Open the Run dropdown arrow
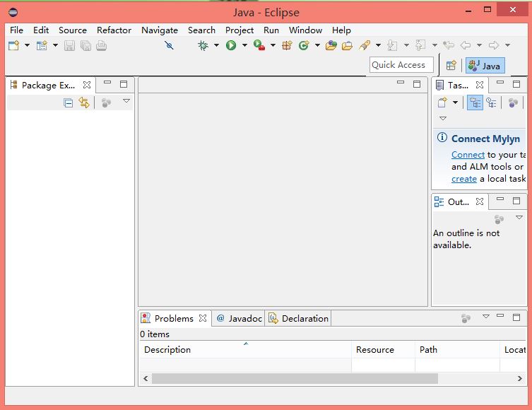This screenshot has height=410, width=532. (x=244, y=45)
